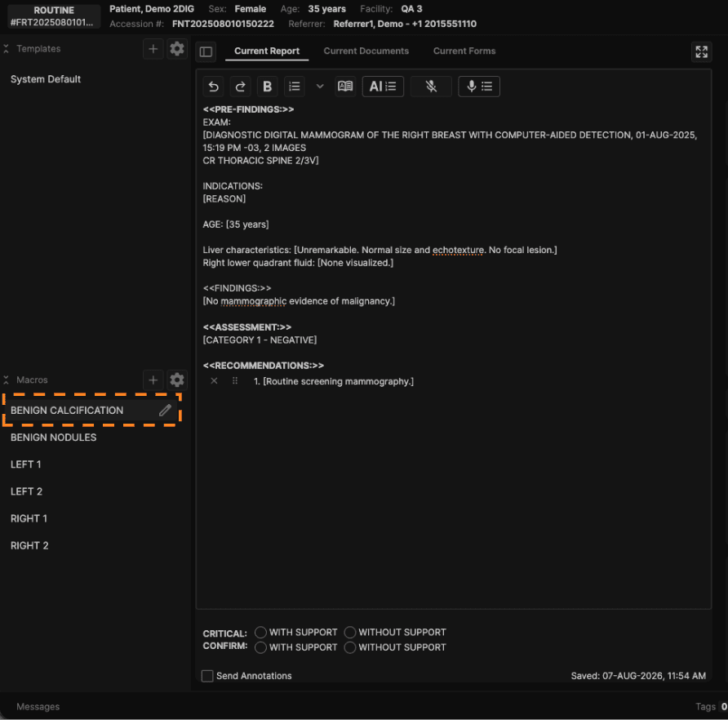This screenshot has height=720, width=728.
Task: Insert the RIGHT 2 macro
Action: [29, 545]
